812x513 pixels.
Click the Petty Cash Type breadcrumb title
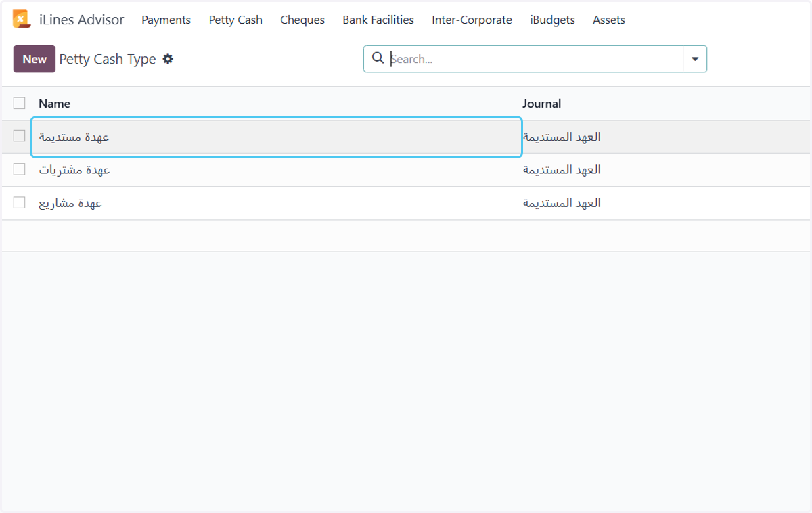pos(108,59)
